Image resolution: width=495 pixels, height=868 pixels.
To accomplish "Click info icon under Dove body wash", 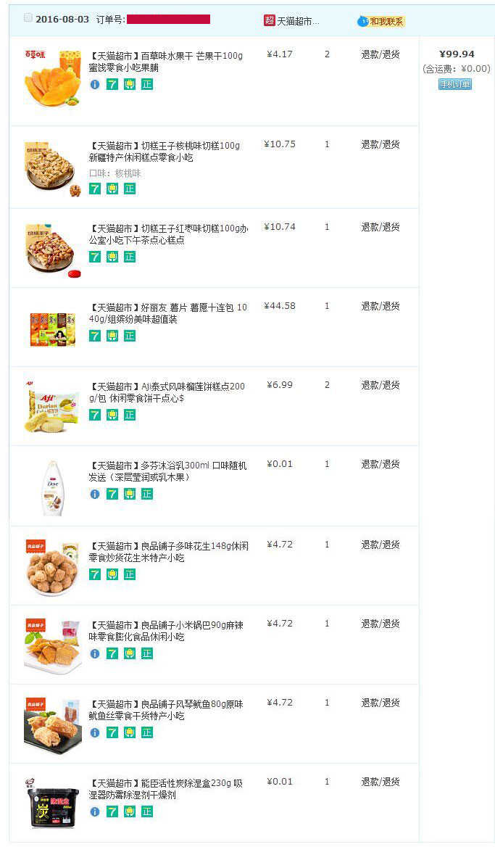I will coord(95,494).
